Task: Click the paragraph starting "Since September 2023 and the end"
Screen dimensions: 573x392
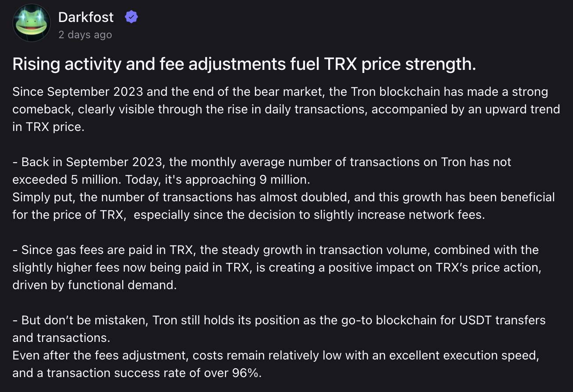Action: point(286,109)
